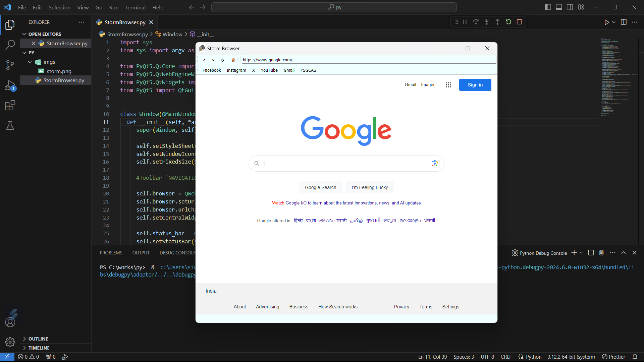The image size is (644, 362).
Task: Collapse the OPEN EDITORS section
Action: click(25, 34)
